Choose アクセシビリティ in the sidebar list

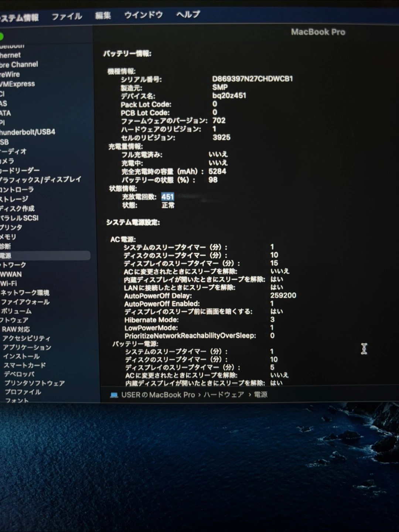(x=26, y=338)
